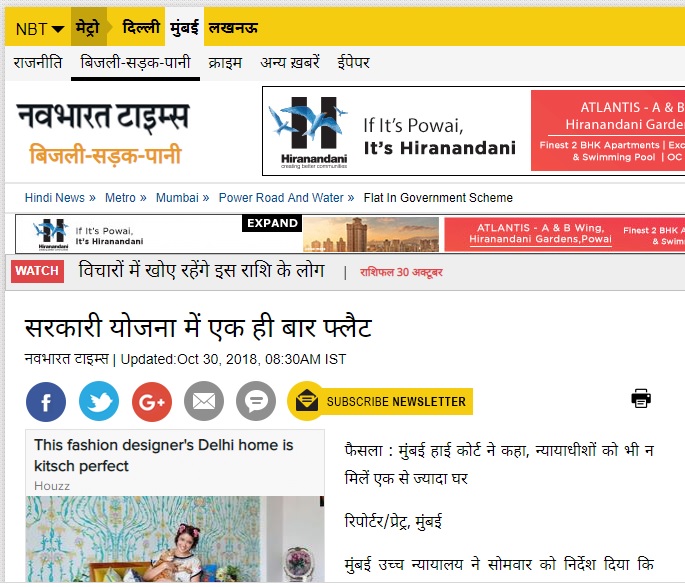Screen dimensions: 685x587
Task: Expand the Hiranandani banner ad
Action: pyautogui.click(x=272, y=223)
